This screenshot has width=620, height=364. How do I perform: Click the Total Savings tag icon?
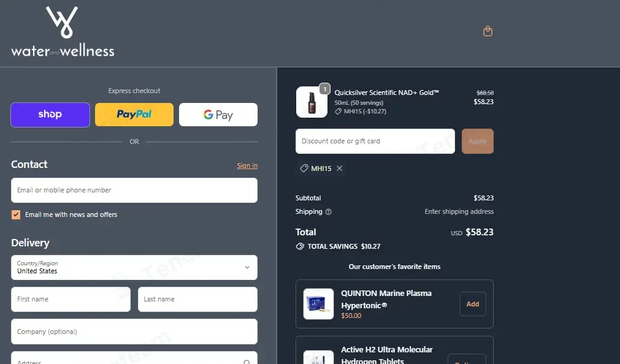pos(300,246)
